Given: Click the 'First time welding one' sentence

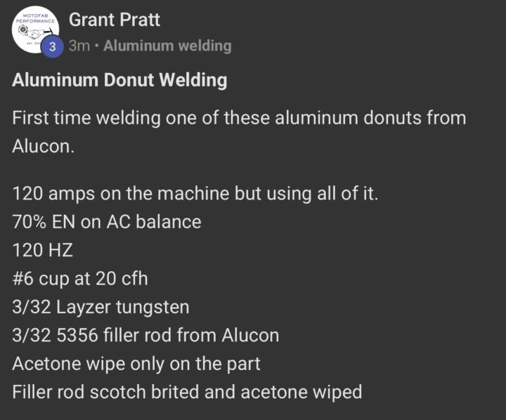Looking at the screenshot, I should point(239,131).
